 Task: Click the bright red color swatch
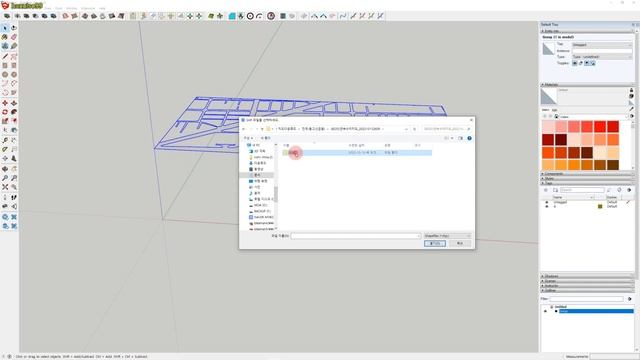600,127
